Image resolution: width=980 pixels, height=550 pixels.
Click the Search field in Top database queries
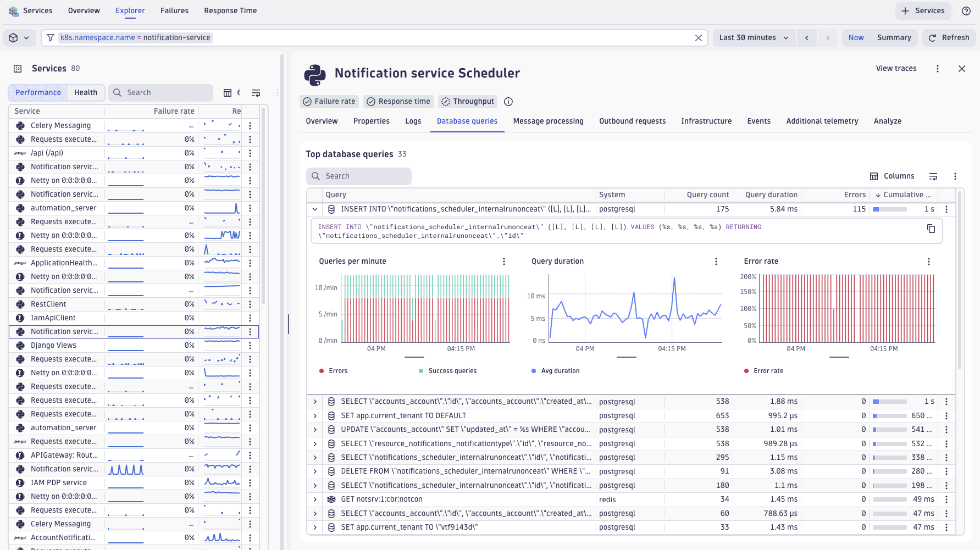point(358,176)
